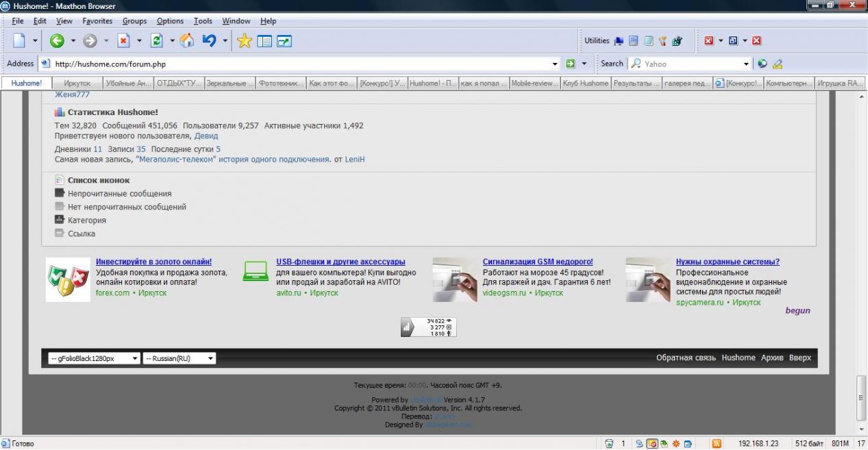Screen dimensions: 868x450
Task: Click the forex.com shield ad thumbnail
Action: coord(68,279)
